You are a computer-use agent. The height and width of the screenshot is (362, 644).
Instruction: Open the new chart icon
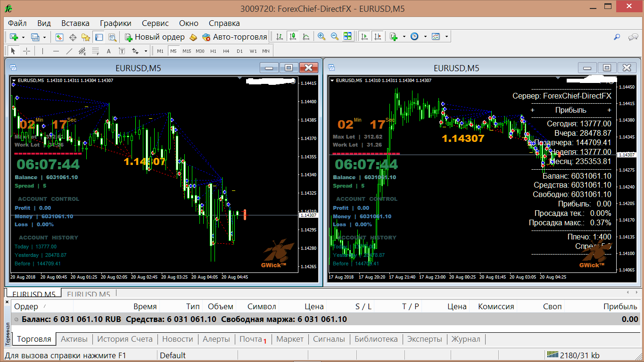click(14, 37)
